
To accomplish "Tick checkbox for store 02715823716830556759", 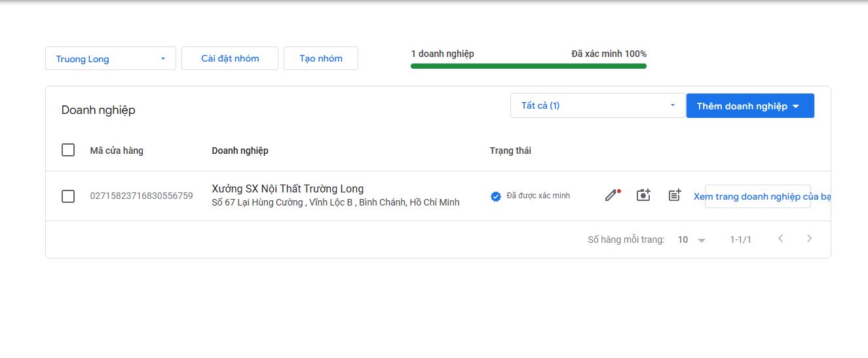I will pos(68,196).
